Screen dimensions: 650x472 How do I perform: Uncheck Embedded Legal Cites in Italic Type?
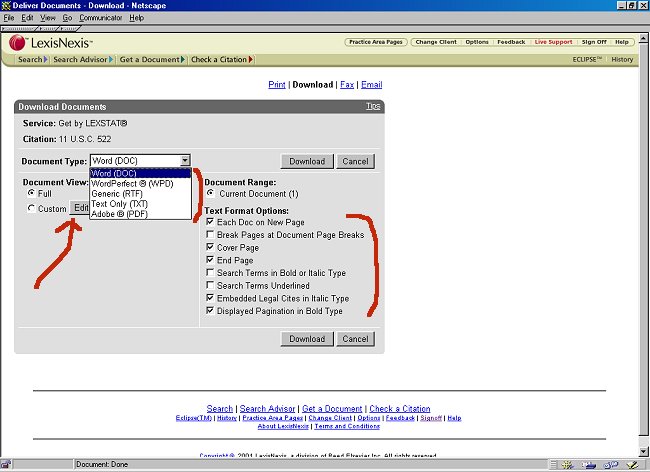click(210, 298)
